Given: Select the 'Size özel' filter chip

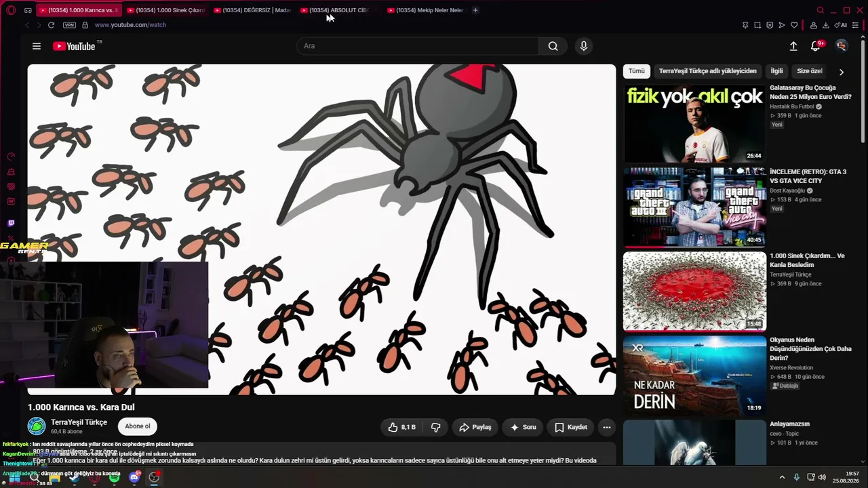Looking at the screenshot, I should (x=810, y=71).
